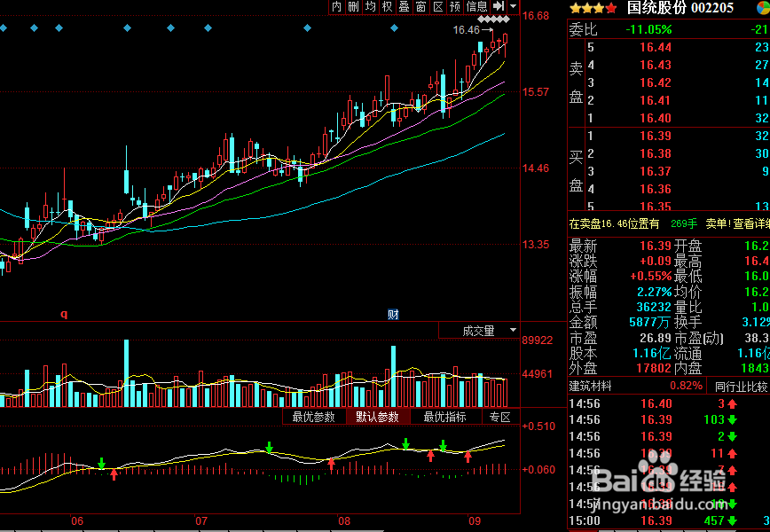770x532 pixels.
Task: Click the 08 month label on time axis
Action: click(344, 521)
